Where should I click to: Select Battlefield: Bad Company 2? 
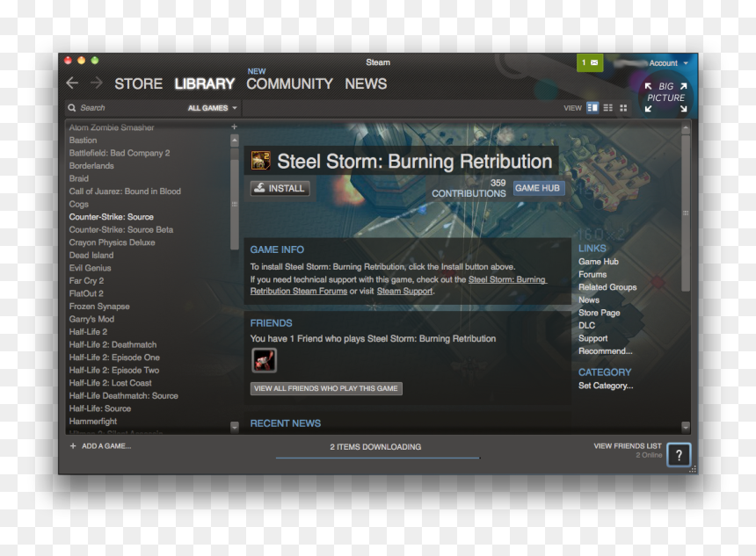[x=120, y=153]
